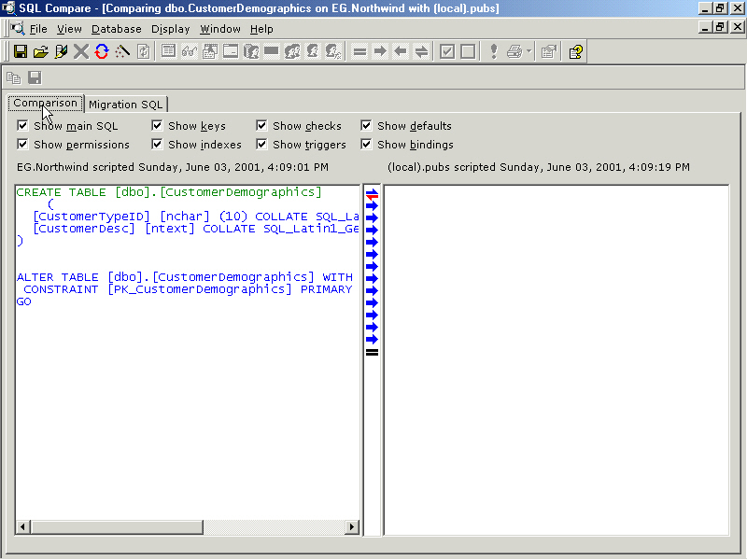Open the View menu

click(69, 29)
